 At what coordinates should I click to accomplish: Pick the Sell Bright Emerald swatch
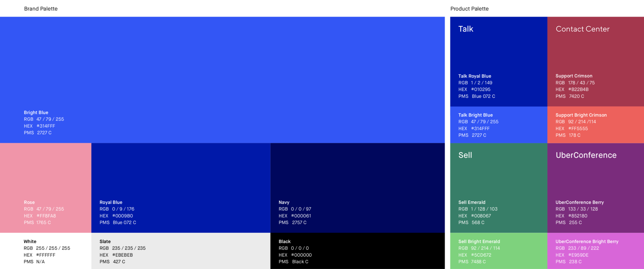click(x=499, y=251)
